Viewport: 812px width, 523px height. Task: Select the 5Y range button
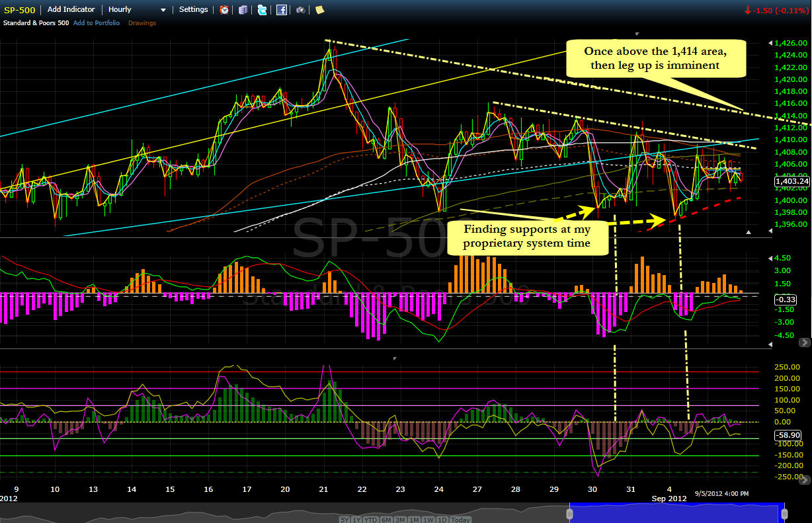click(345, 520)
